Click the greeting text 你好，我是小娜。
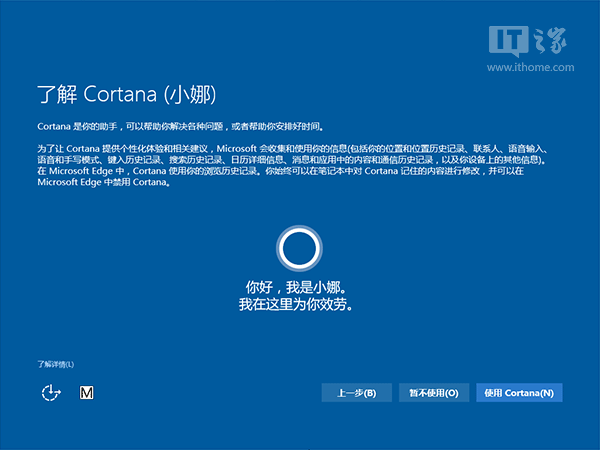600x450 pixels. [297, 287]
